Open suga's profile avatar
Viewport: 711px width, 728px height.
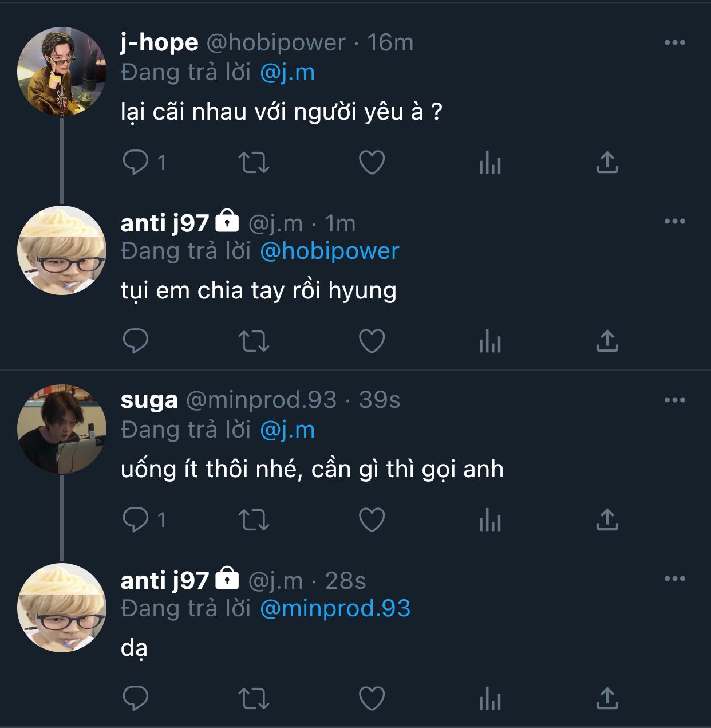point(62,428)
